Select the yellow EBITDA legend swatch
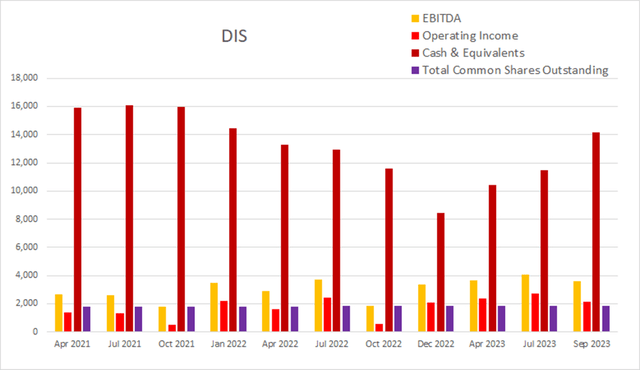 (x=415, y=18)
